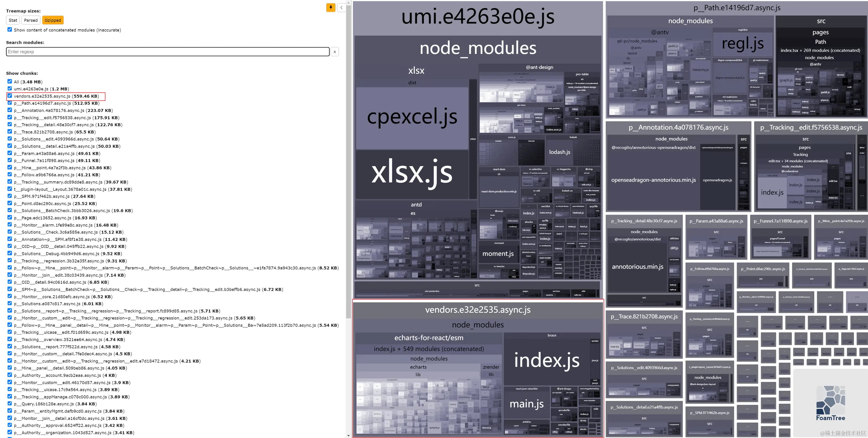Select the regl.js treemap block
This screenshot has width=868, height=438.
[742, 44]
